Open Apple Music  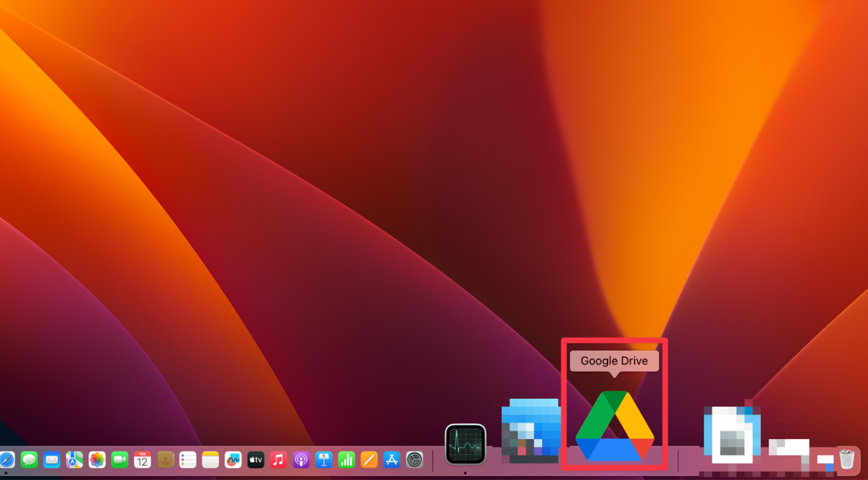click(x=278, y=460)
